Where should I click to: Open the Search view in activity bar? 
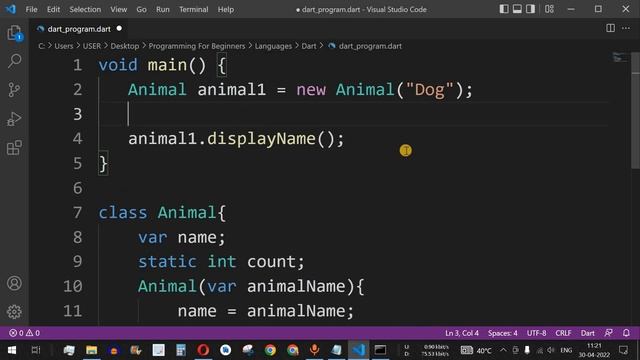coord(14,61)
